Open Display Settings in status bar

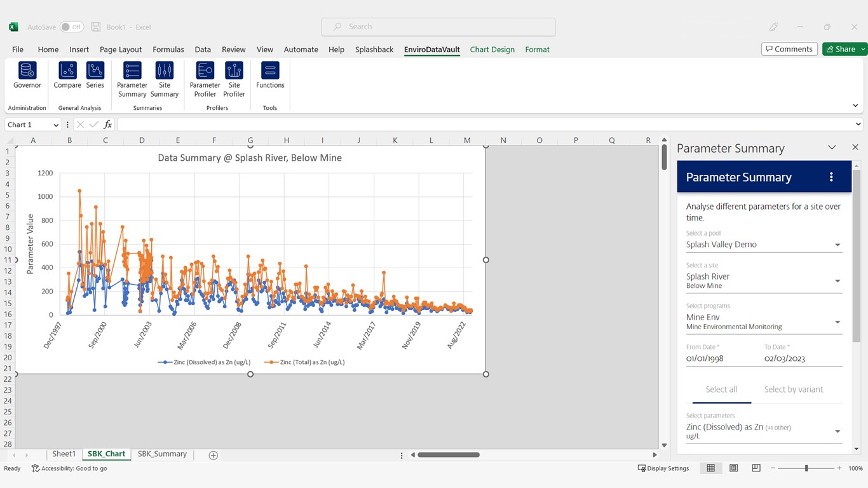click(x=663, y=468)
